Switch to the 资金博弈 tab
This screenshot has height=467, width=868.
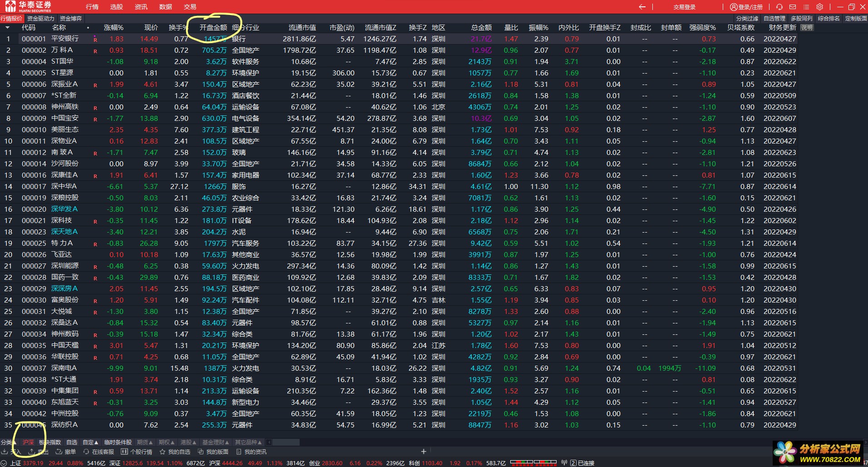[x=71, y=19]
